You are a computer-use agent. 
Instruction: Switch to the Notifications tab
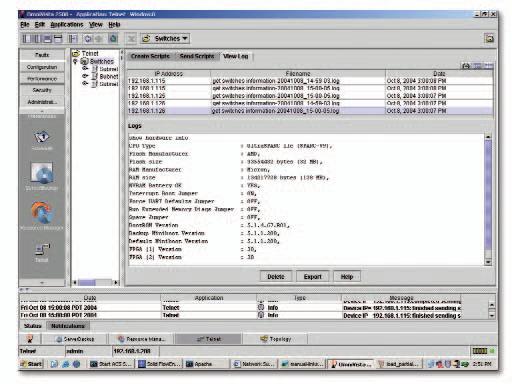tap(68, 326)
